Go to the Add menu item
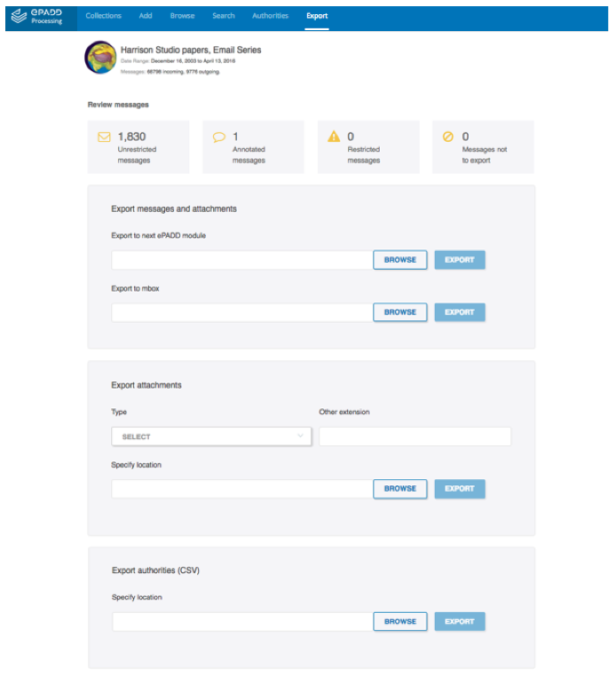The height and width of the screenshot is (684, 616). pos(146,16)
